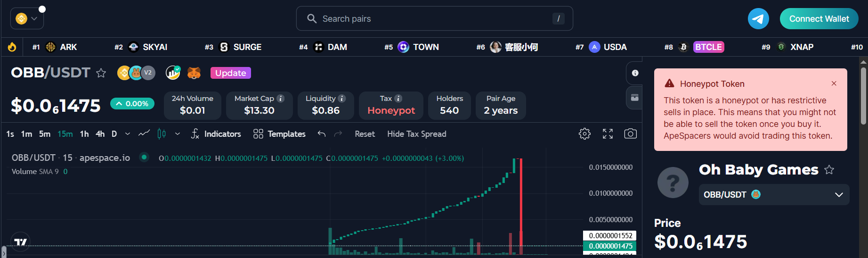Select trending token DAM
868x258 pixels.
[x=331, y=47]
